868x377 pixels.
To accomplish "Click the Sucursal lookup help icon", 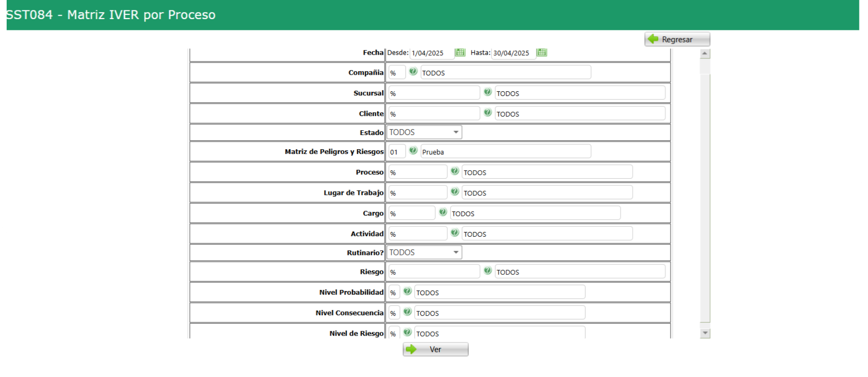I will point(487,92).
